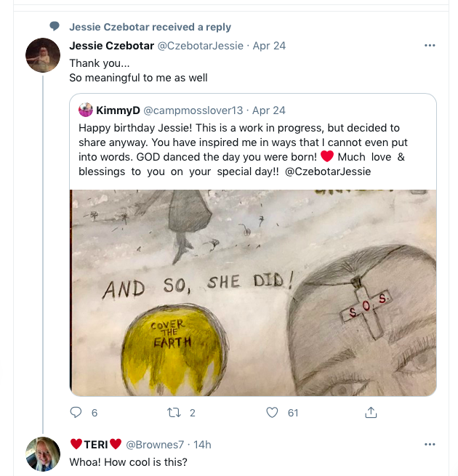Viewport: 458px width, 476px height.
Task: Click the Apr 24 timestamp on Jessie's tweet
Action: tap(269, 46)
